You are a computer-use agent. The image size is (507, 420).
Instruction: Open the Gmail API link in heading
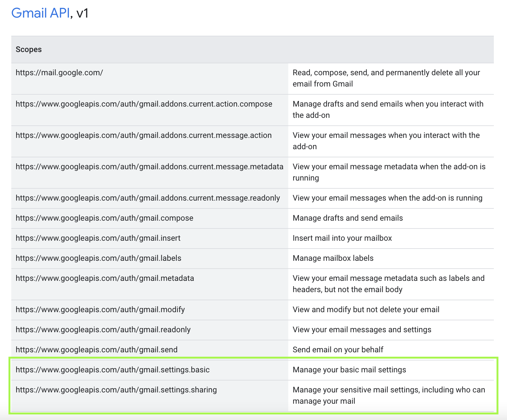pyautogui.click(x=40, y=13)
